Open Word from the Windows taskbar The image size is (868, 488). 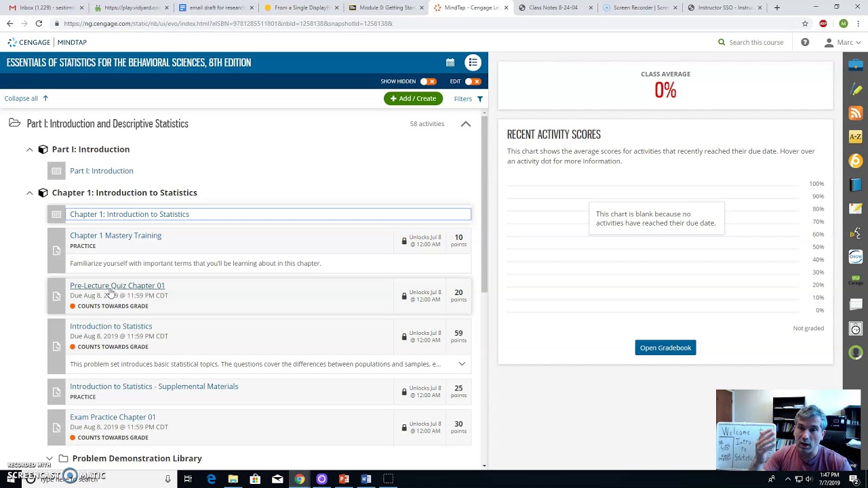click(x=366, y=479)
